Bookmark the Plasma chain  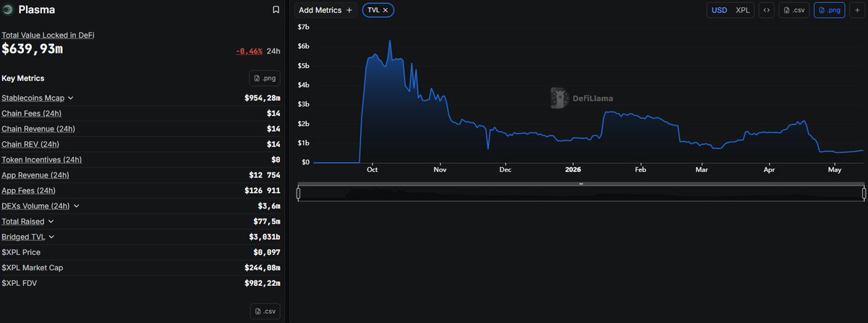[x=276, y=10]
